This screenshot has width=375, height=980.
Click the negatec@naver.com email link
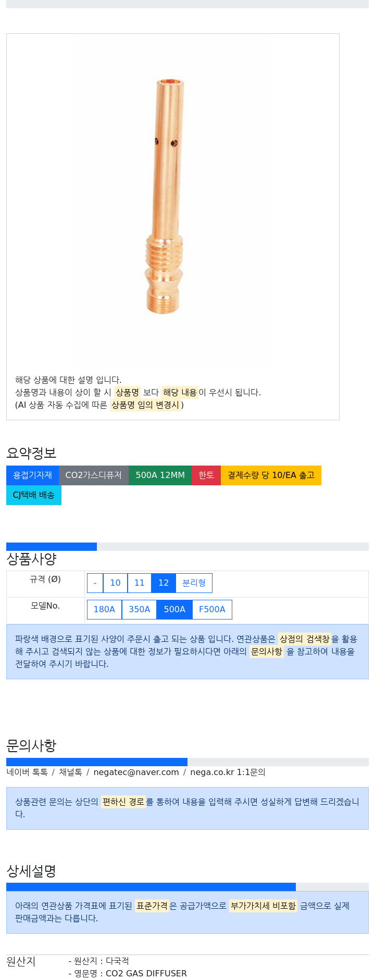(x=136, y=772)
